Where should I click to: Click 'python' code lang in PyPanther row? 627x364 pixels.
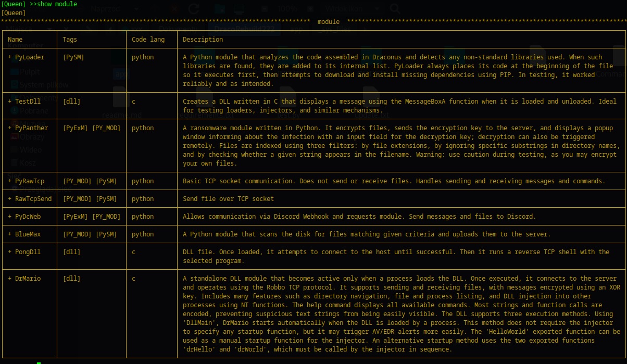(143, 128)
